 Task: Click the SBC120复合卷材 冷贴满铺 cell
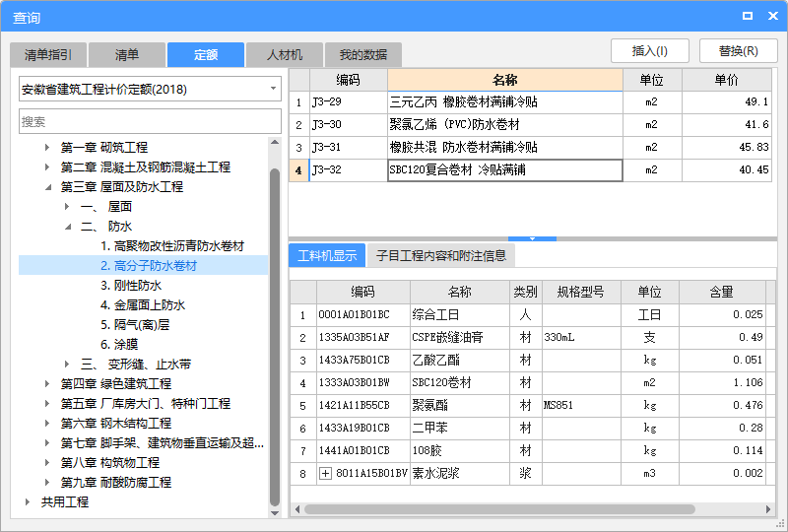pyautogui.click(x=505, y=170)
